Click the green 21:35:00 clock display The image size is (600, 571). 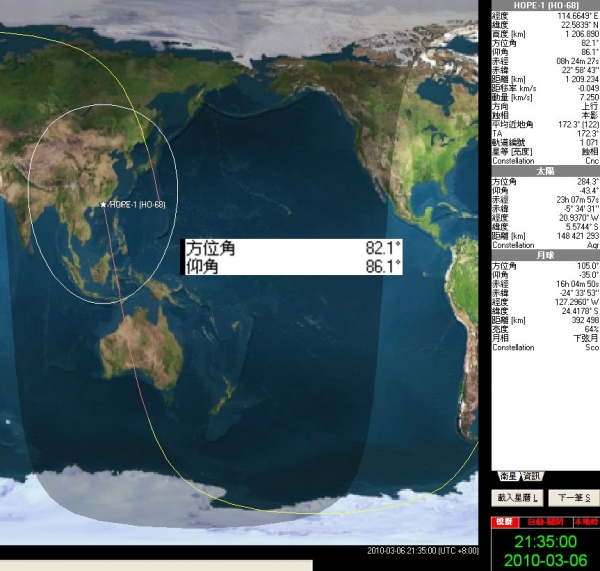[545, 540]
